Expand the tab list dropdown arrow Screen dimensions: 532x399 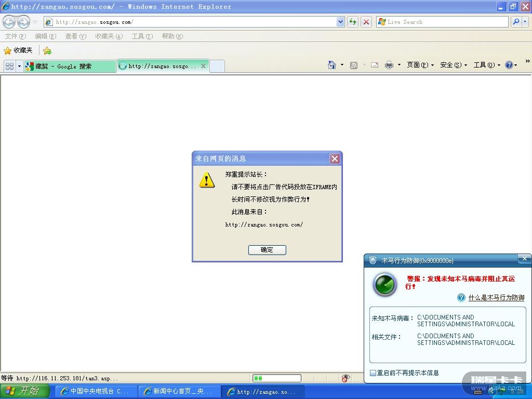[19, 66]
